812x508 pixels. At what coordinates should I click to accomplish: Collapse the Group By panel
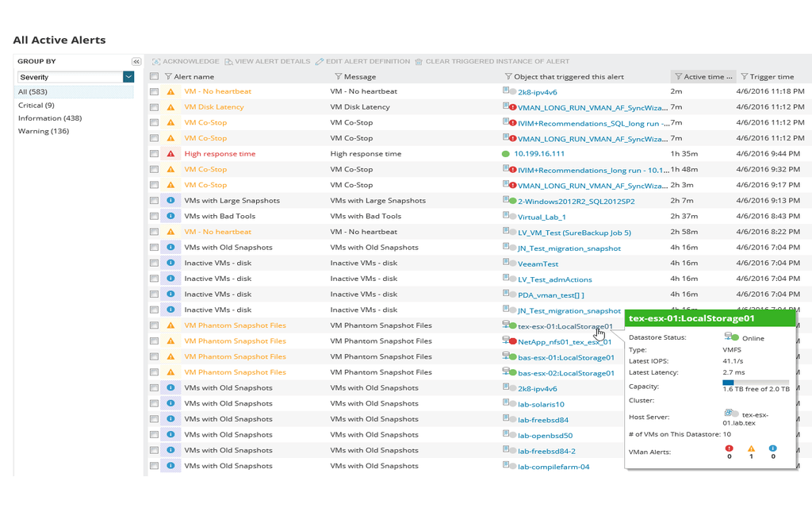coord(136,61)
